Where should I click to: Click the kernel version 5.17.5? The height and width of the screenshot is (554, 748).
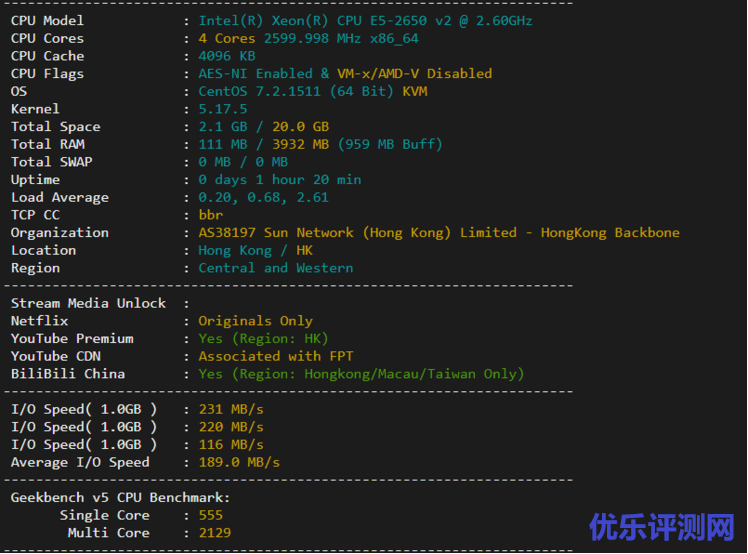click(x=222, y=109)
